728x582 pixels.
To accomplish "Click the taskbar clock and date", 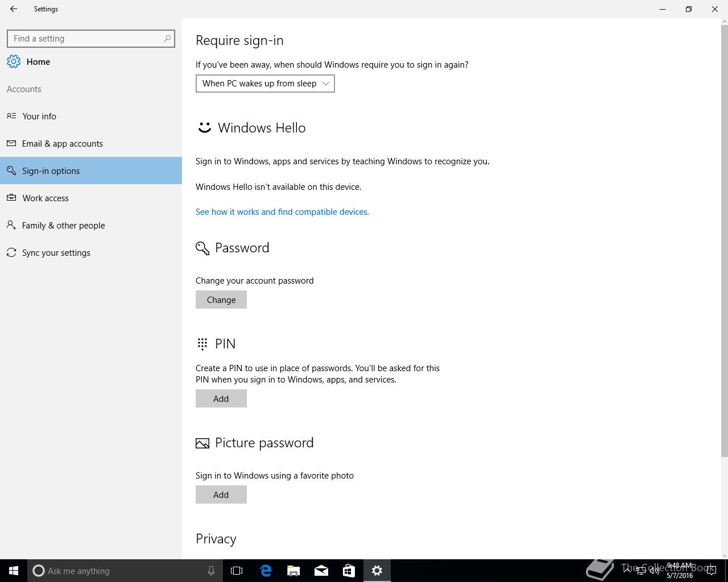I will (x=680, y=571).
